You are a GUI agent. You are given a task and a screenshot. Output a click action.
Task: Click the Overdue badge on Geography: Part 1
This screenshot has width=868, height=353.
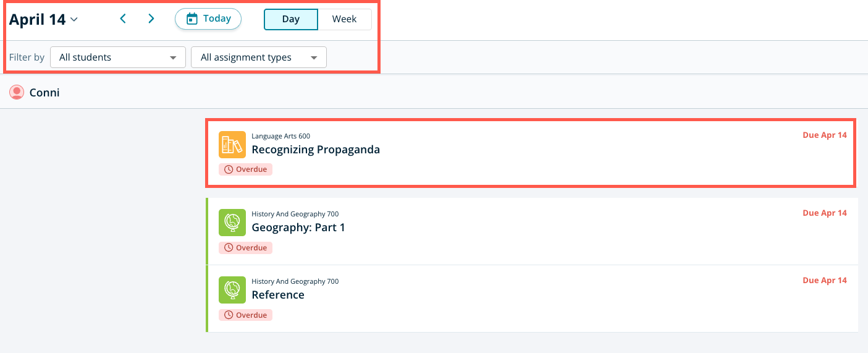[245, 248]
